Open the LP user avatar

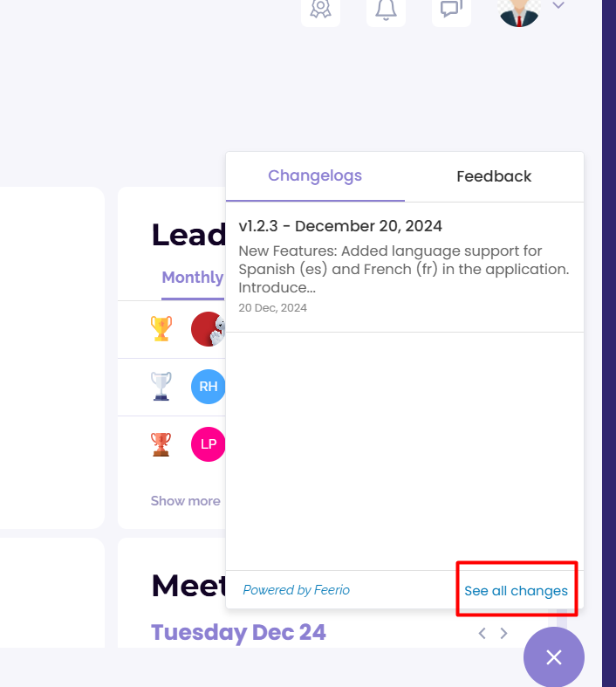[x=209, y=444]
